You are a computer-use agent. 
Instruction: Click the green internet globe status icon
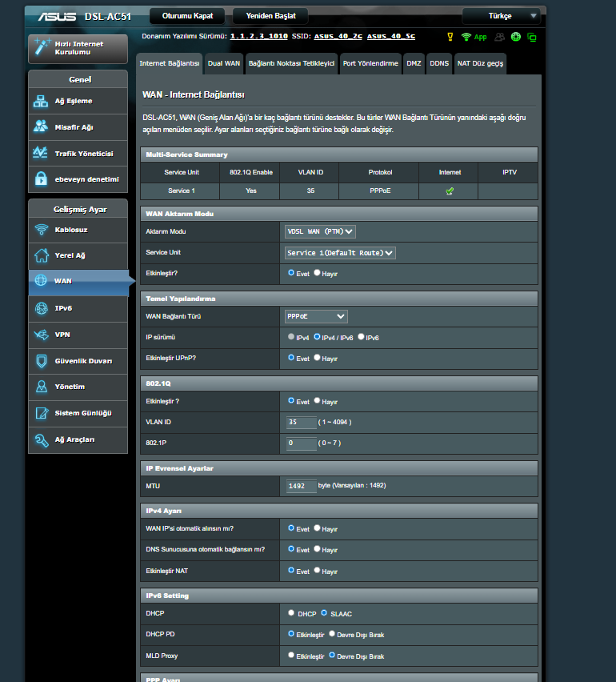515,37
